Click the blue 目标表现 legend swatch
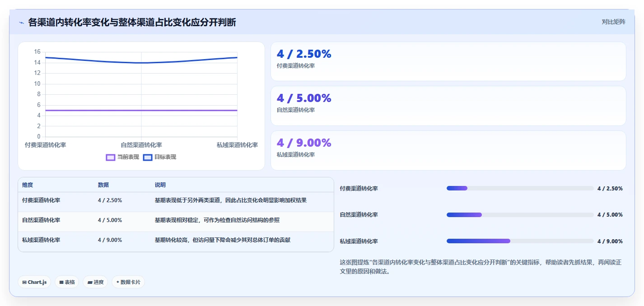The width and height of the screenshot is (644, 306). [148, 158]
